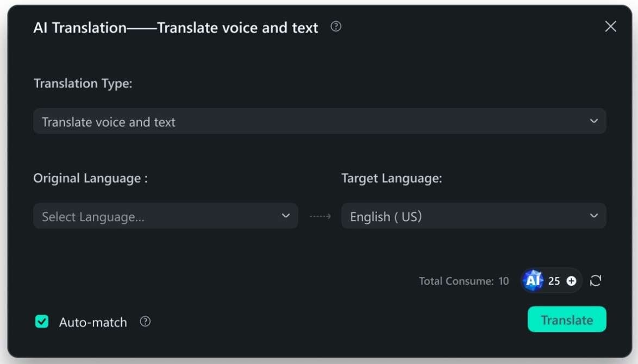Close the AI Translation dialog
The image size is (638, 364).
(x=610, y=27)
